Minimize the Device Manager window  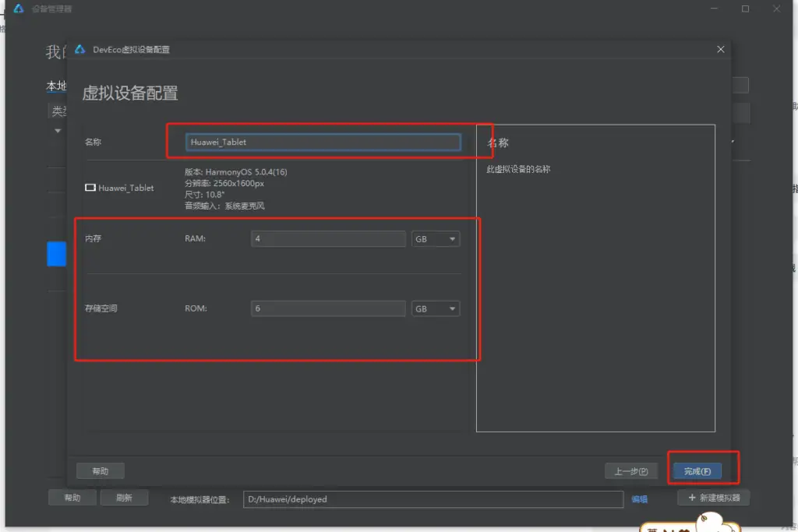(x=713, y=9)
